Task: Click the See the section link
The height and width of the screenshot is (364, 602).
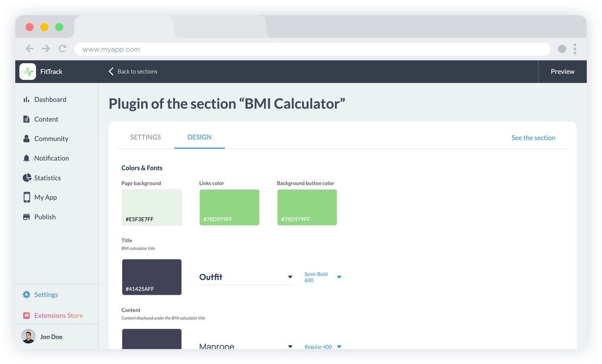Action: (533, 138)
